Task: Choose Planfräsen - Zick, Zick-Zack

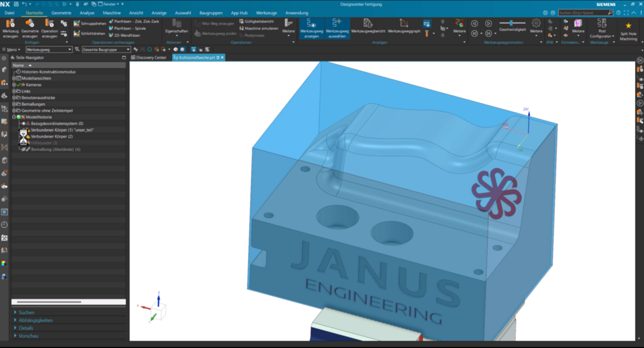Action: [134, 22]
